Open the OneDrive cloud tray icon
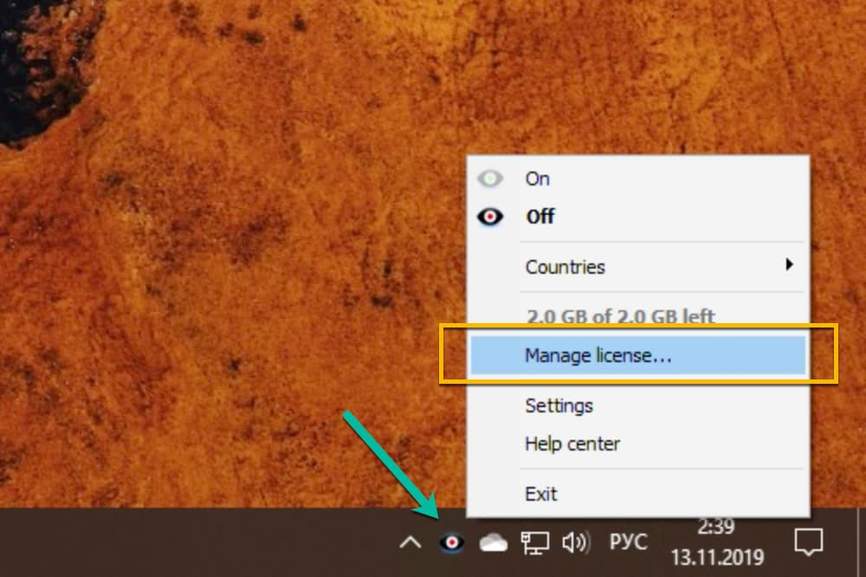 [x=493, y=543]
